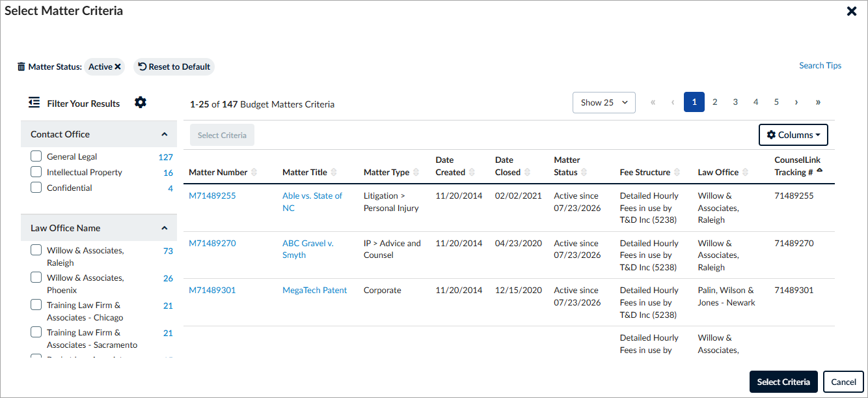Click the trash icon beside Matter Status
The image size is (868, 398).
pos(21,66)
